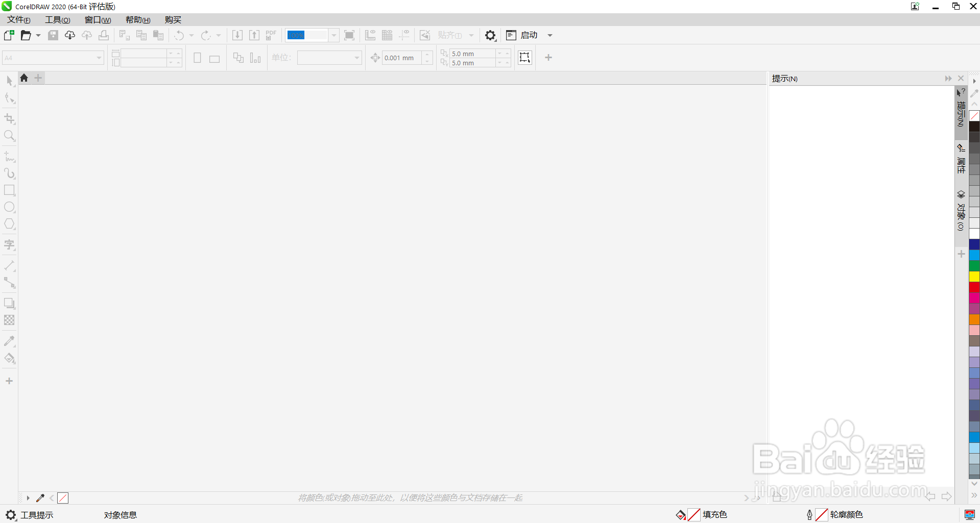
Task: Expand the Open recent files arrow
Action: click(x=38, y=35)
